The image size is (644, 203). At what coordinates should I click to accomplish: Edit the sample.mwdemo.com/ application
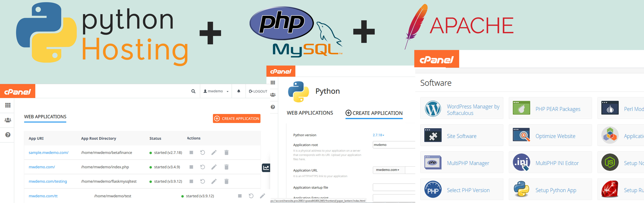click(x=214, y=152)
